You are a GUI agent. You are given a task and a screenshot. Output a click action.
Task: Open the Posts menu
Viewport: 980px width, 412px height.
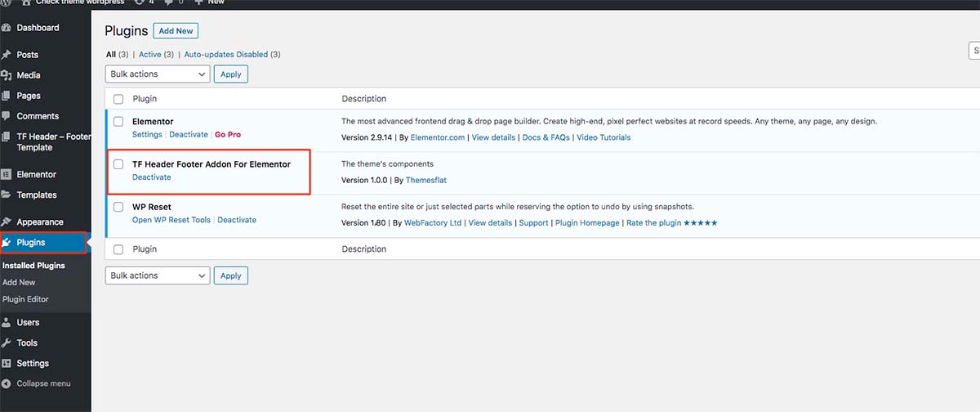tap(28, 55)
